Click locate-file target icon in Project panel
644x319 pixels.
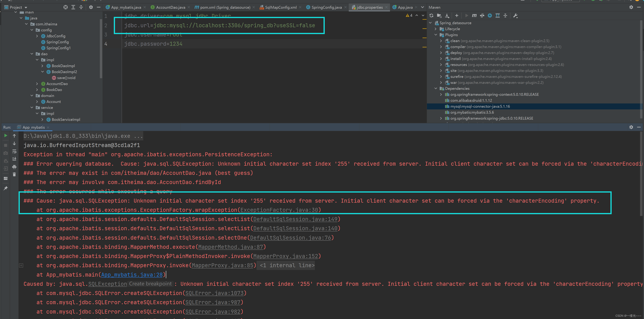tap(65, 7)
